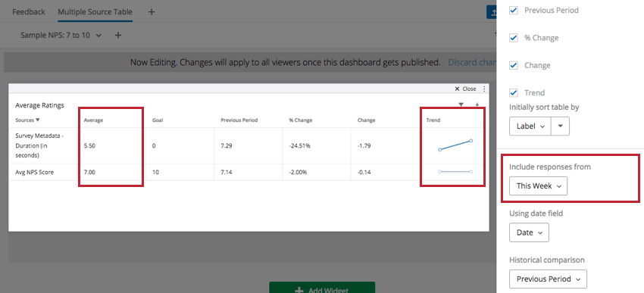This screenshot has height=293, width=644.
Task: Click the 10 goal value
Action: (x=155, y=173)
